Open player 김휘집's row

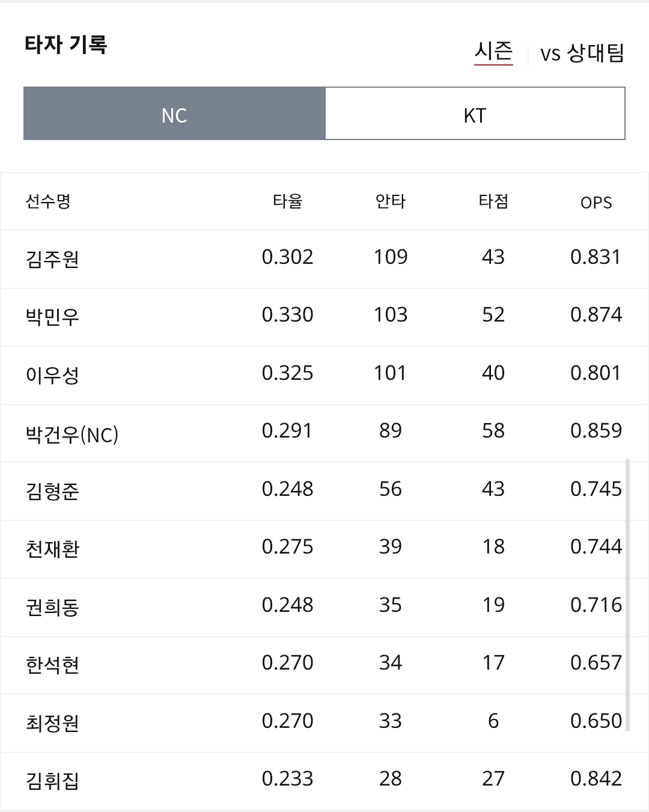pos(324,781)
